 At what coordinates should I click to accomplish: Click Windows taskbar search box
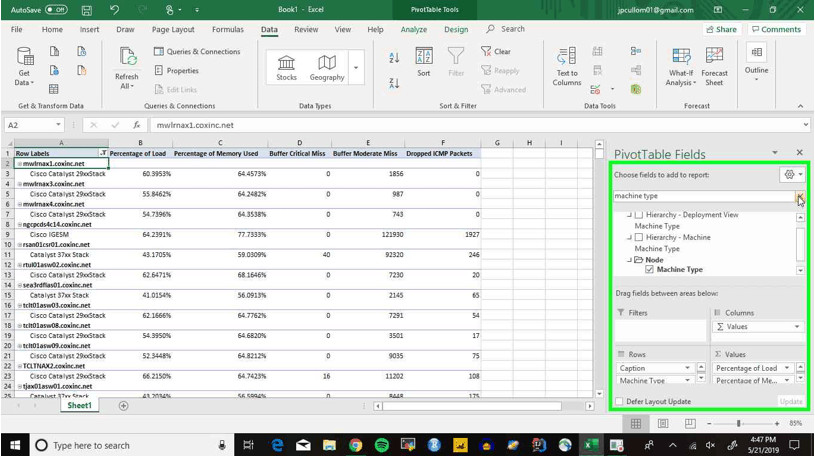pos(132,445)
